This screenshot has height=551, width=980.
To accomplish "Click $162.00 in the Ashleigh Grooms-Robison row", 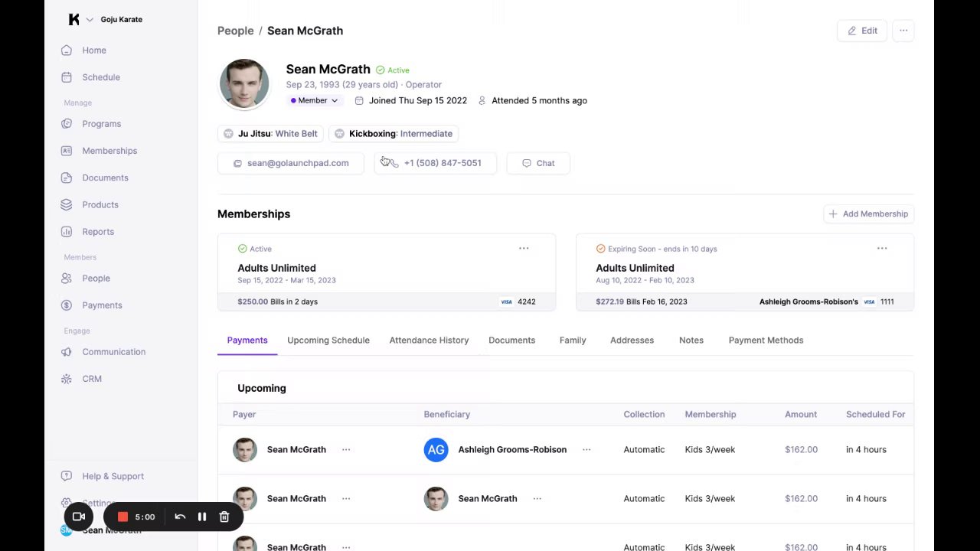I will 801,450.
